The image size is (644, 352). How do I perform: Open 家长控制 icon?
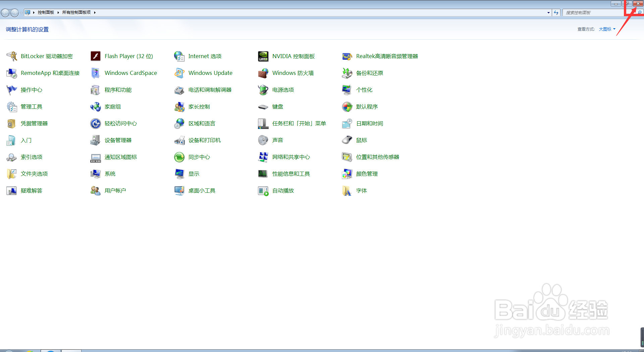(179, 106)
